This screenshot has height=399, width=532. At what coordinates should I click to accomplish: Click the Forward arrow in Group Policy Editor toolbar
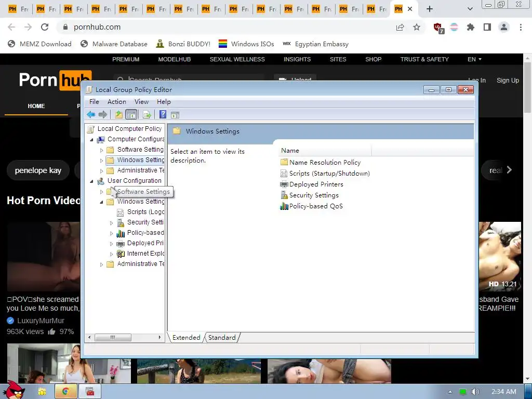click(103, 115)
